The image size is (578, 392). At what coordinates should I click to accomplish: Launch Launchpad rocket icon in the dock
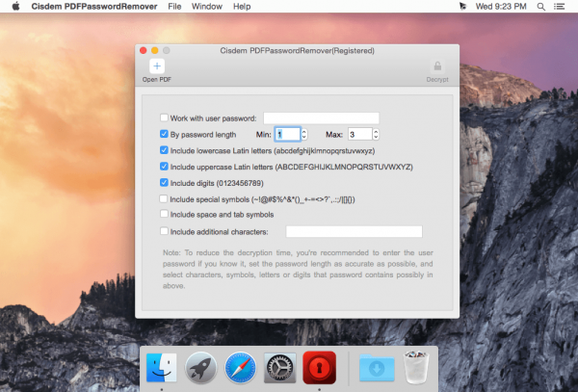coord(201,367)
